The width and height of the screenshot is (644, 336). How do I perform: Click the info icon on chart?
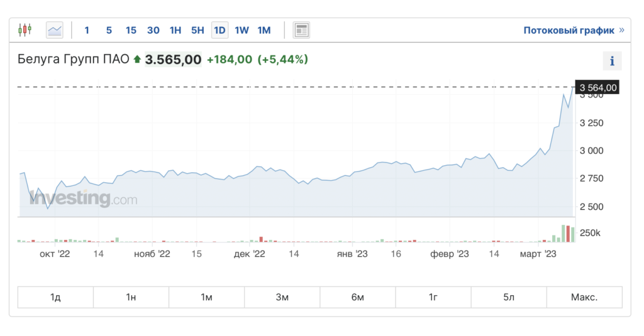612,61
